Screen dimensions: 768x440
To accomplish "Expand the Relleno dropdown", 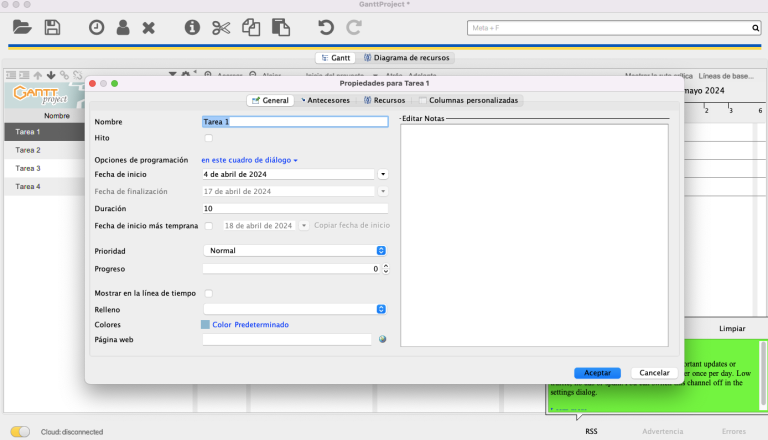I will [294, 309].
